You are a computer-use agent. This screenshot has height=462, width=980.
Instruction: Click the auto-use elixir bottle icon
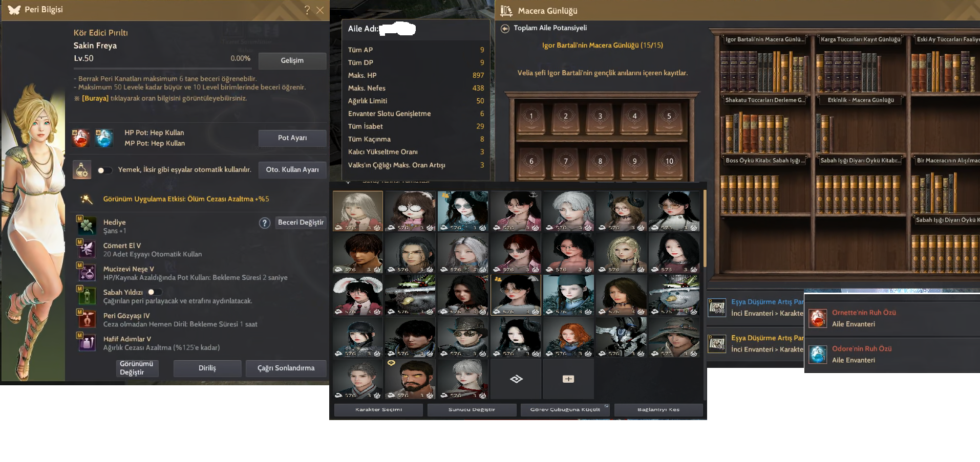click(82, 169)
